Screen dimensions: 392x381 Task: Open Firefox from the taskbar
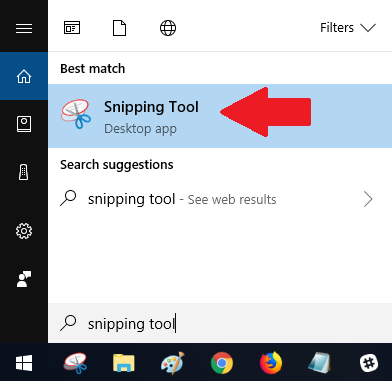[271, 363]
